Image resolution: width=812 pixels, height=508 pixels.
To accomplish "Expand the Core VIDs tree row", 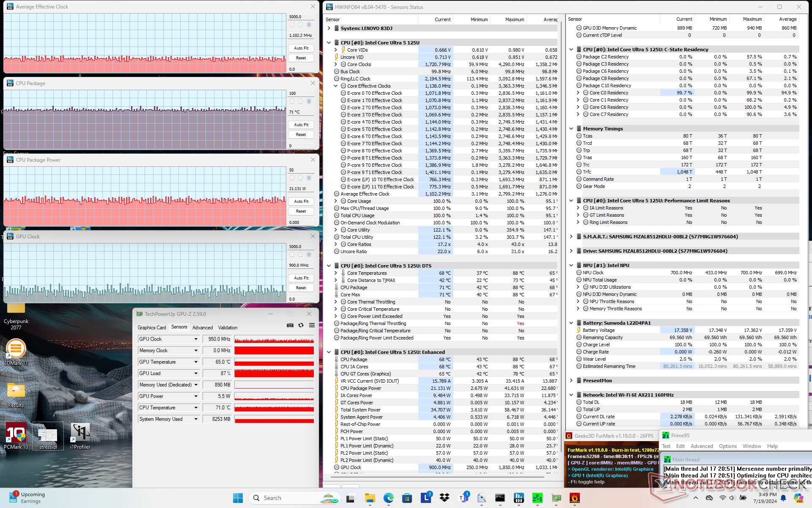I will point(336,50).
